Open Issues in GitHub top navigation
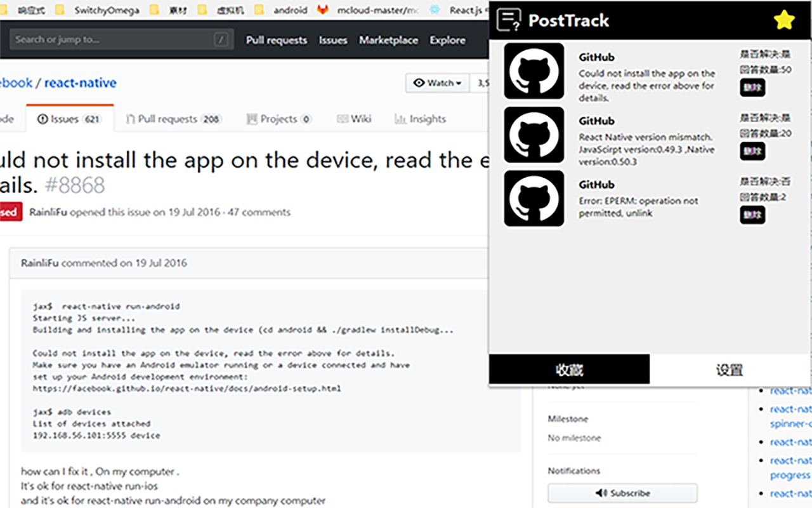This screenshot has height=508, width=812. point(333,40)
